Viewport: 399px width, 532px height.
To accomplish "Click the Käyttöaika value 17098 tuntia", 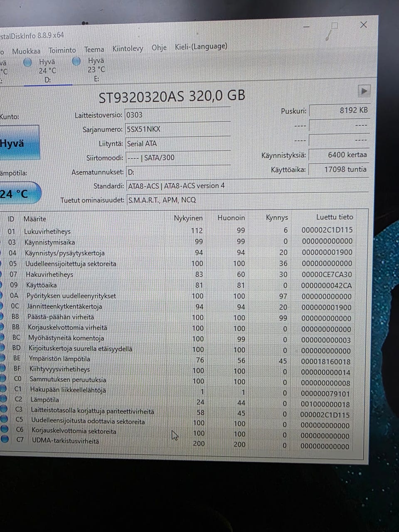I will (339, 170).
